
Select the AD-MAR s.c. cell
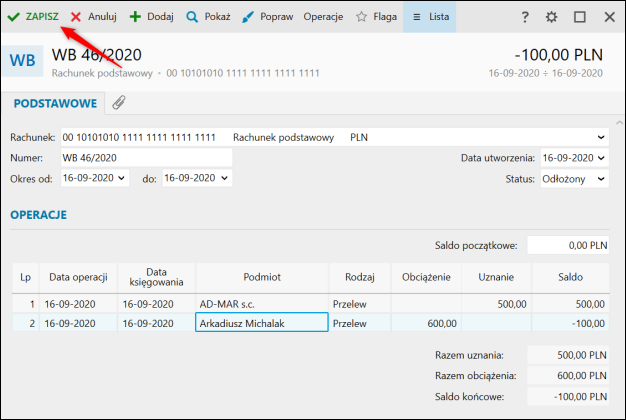point(262,304)
